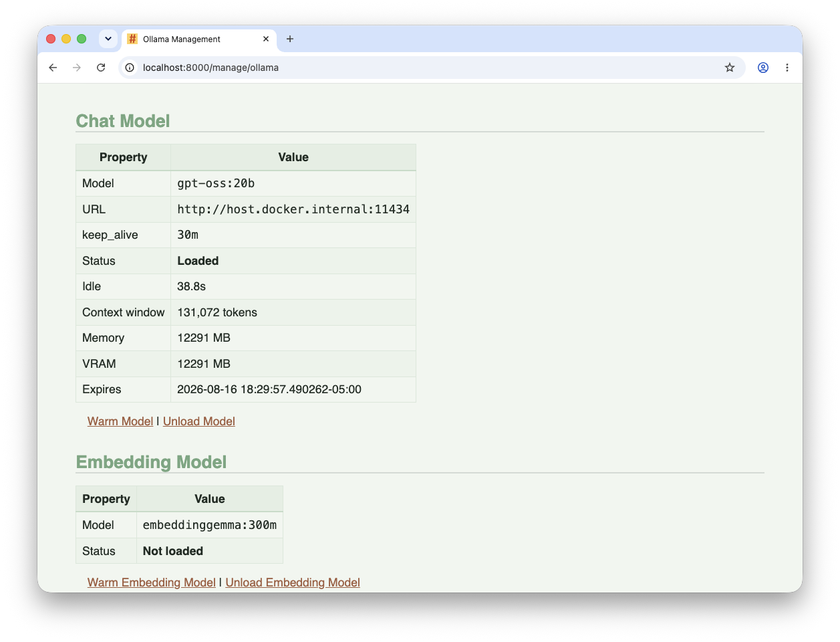The image size is (840, 642).
Task: Click the Chat Model table Value header
Action: coord(293,157)
